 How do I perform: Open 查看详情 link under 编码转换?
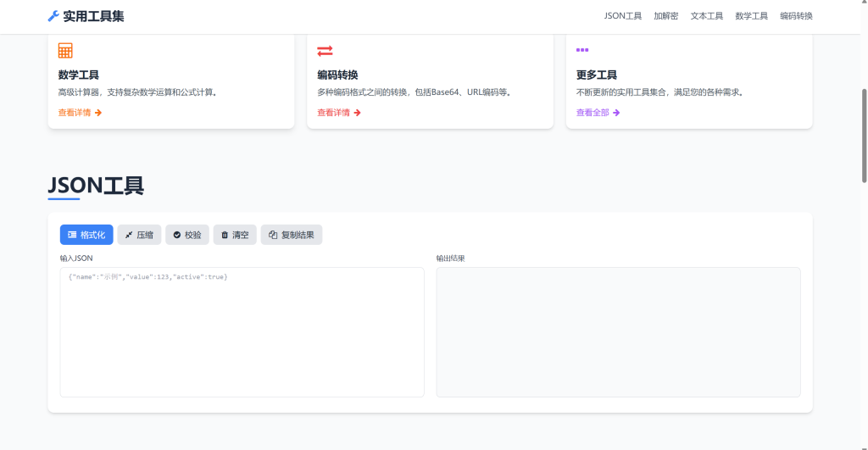(339, 113)
